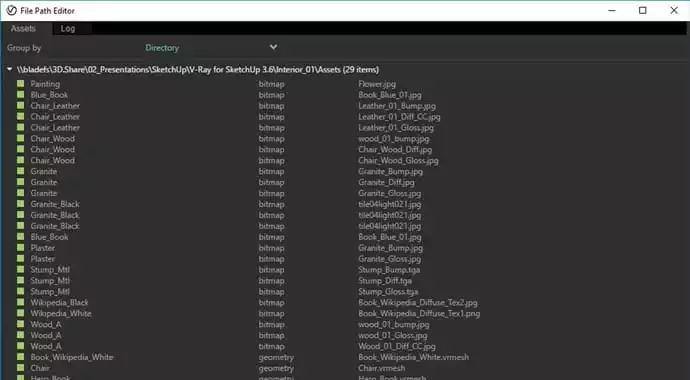Select Stump_Gloss.tga file
690x380 pixels.
tap(388, 292)
